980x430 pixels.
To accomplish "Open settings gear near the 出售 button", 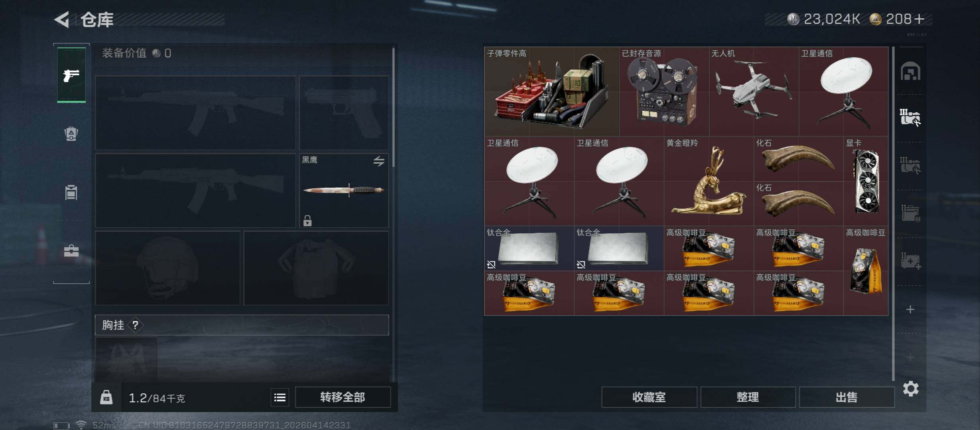I will (x=910, y=389).
